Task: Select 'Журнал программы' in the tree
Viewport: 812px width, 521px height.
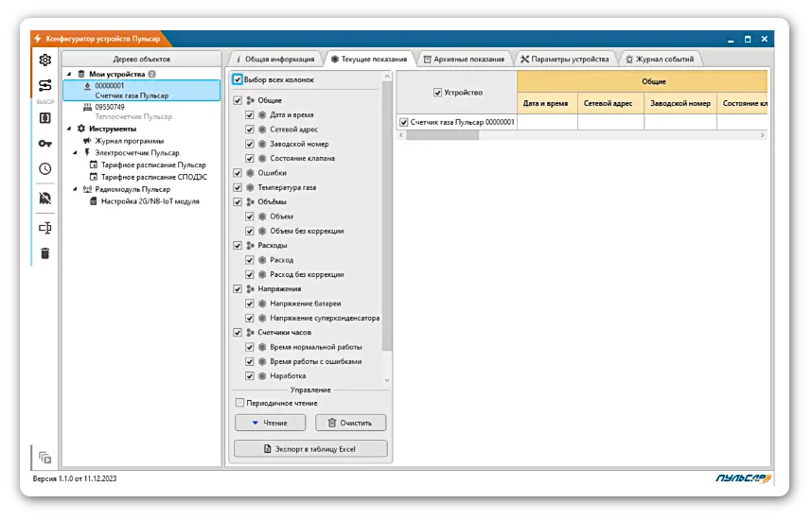Action: click(129, 140)
